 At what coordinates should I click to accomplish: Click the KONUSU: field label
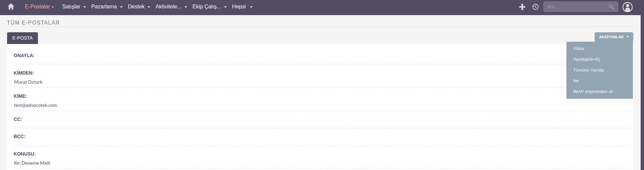pos(25,154)
